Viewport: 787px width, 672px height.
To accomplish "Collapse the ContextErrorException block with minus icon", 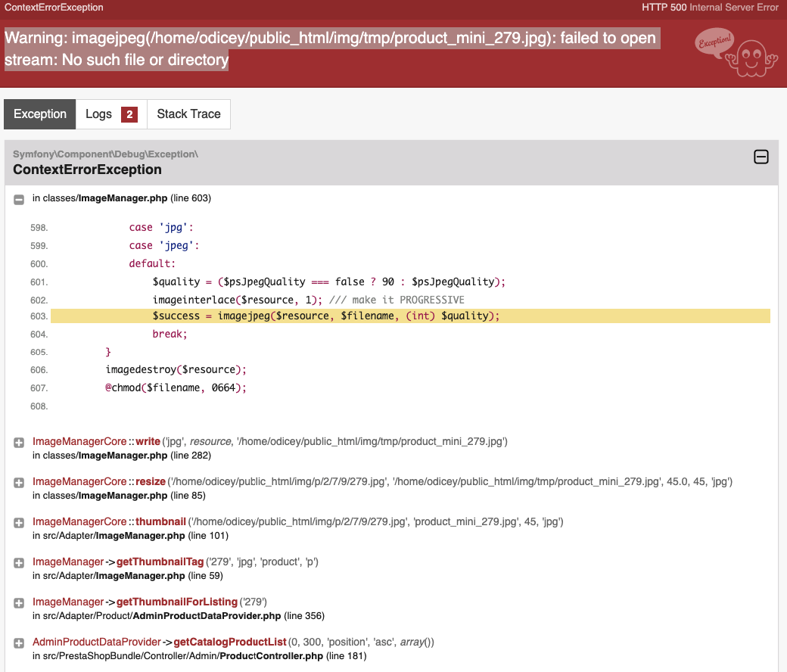I will (761, 157).
